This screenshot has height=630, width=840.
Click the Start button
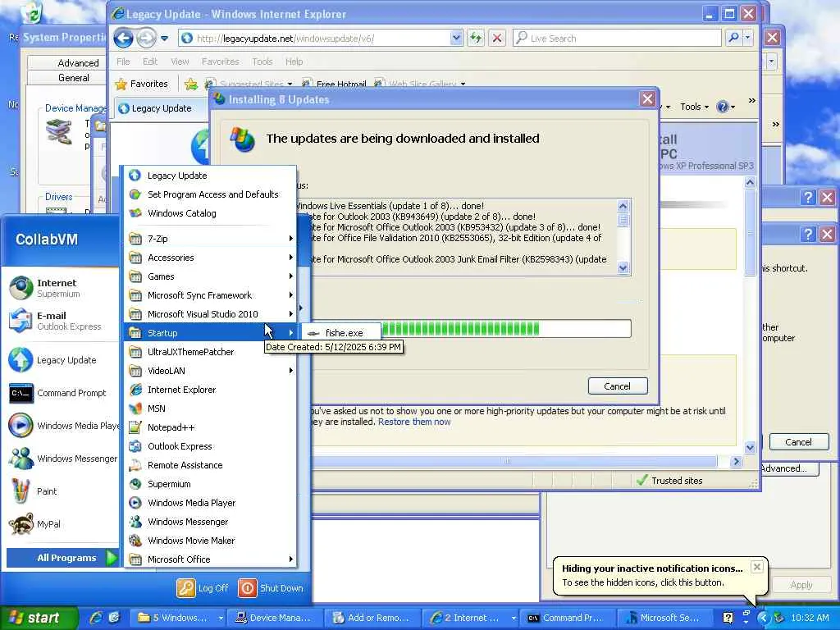[39, 618]
